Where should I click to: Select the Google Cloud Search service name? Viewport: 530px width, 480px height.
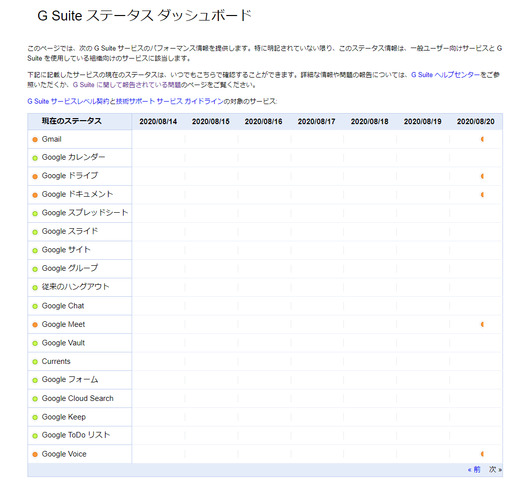coord(77,399)
